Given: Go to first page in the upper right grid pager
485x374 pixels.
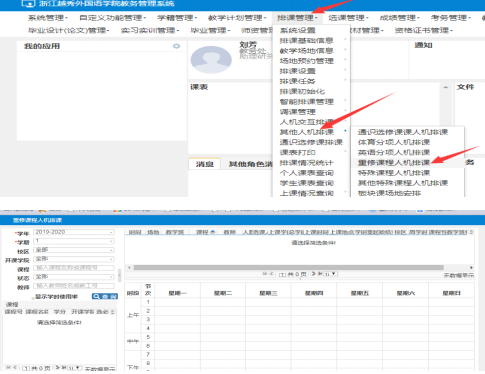Looking at the screenshot, I should point(265,273).
